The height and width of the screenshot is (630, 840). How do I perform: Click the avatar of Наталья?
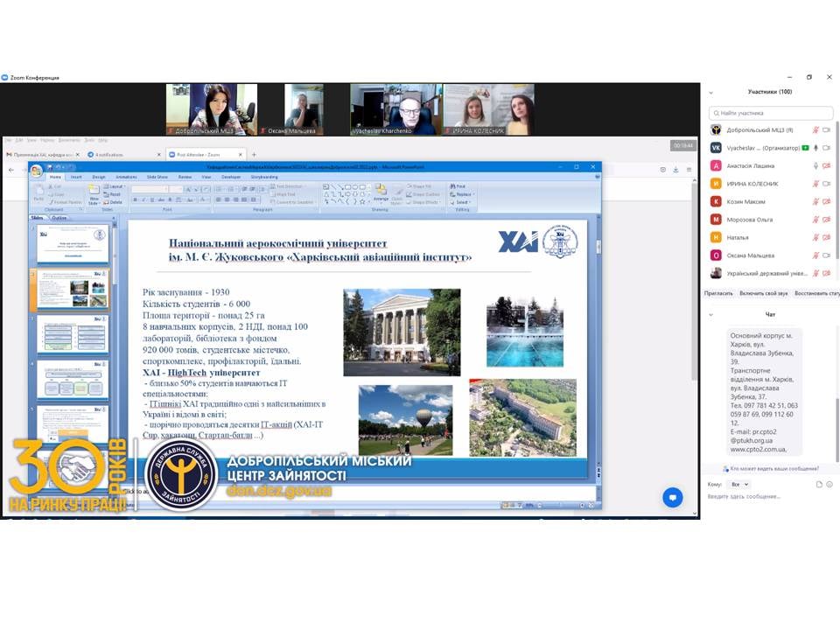(x=716, y=237)
